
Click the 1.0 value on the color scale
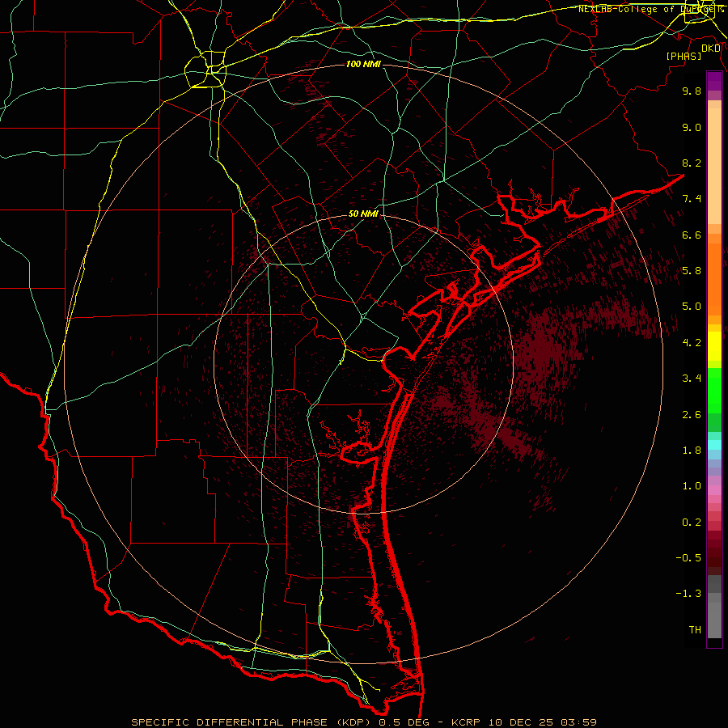click(x=692, y=486)
